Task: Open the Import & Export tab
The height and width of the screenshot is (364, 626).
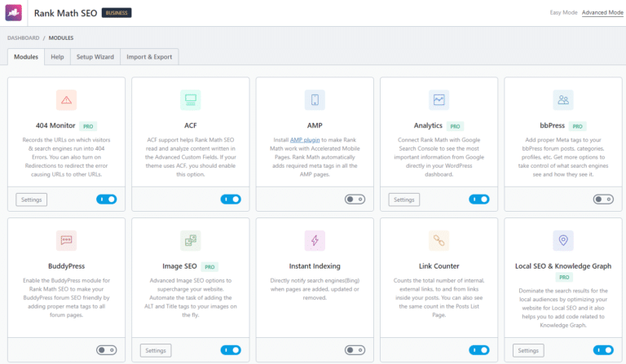Action: click(x=149, y=57)
